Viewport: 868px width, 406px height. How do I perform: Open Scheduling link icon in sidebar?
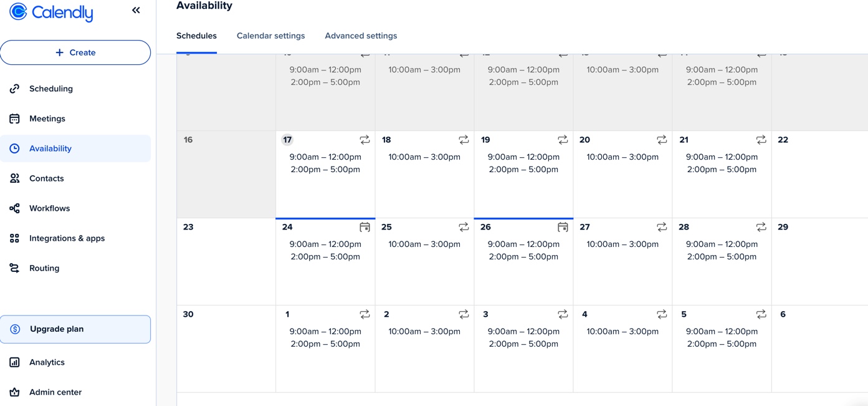[x=14, y=89]
